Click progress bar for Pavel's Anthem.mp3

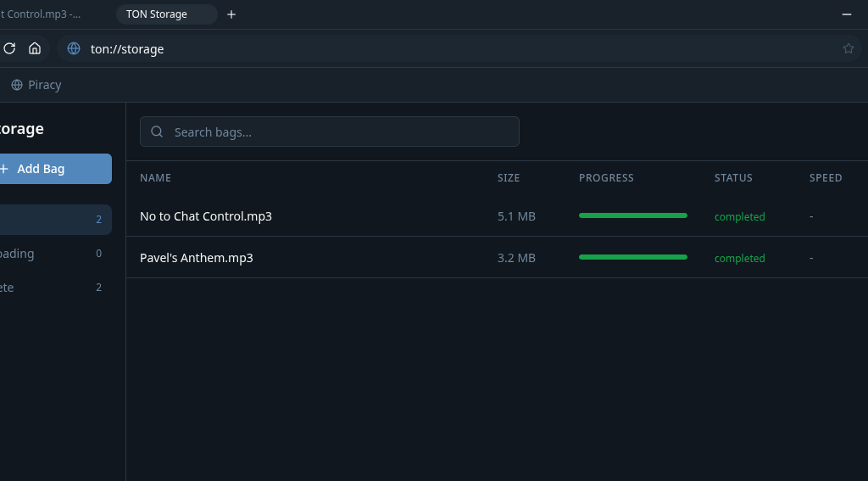tap(632, 257)
